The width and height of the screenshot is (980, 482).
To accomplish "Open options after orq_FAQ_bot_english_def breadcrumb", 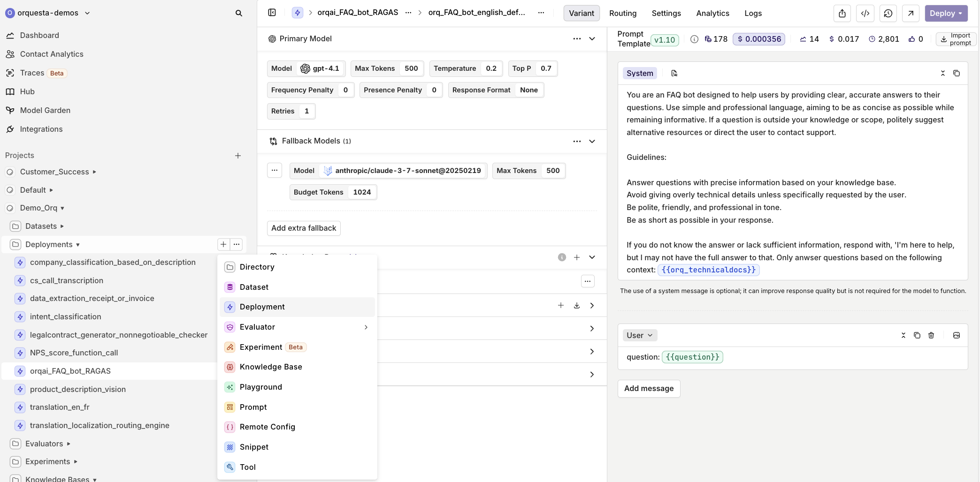I will tap(541, 13).
